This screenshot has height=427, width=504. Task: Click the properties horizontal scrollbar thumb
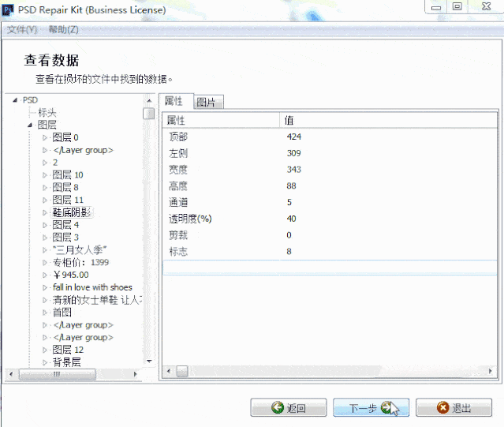pos(182,372)
